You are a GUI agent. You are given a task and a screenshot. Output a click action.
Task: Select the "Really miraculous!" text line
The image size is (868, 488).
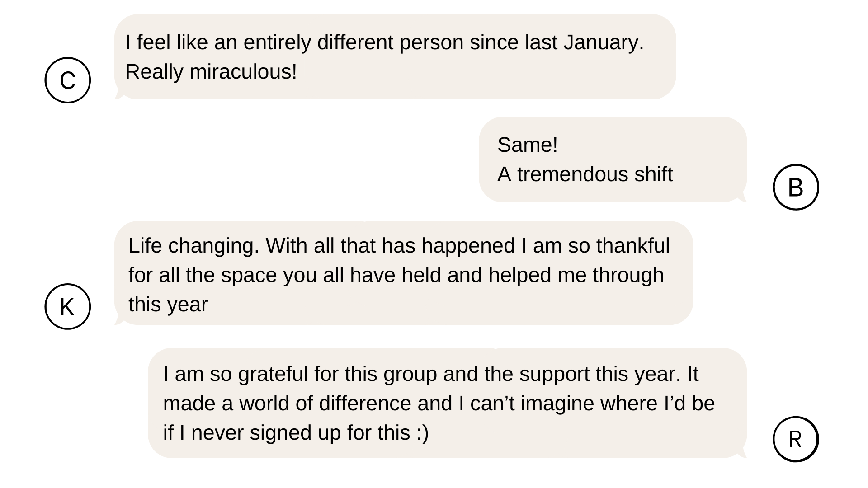[x=211, y=72]
